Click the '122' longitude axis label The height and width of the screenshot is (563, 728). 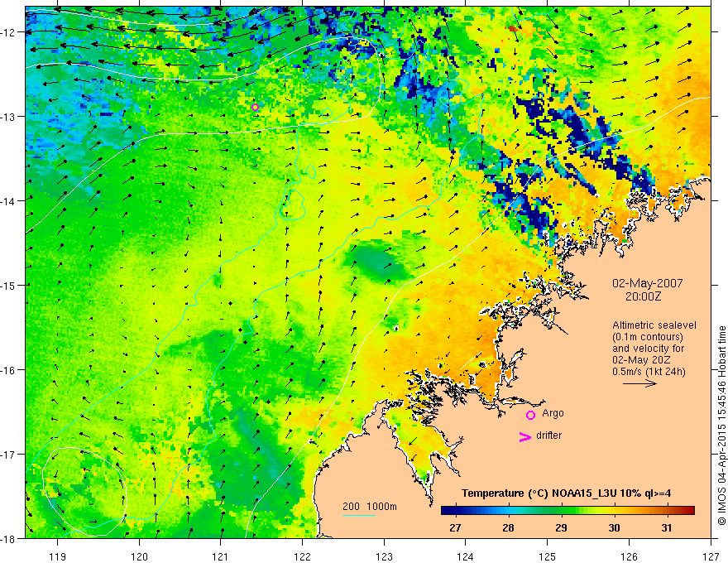tap(302, 556)
